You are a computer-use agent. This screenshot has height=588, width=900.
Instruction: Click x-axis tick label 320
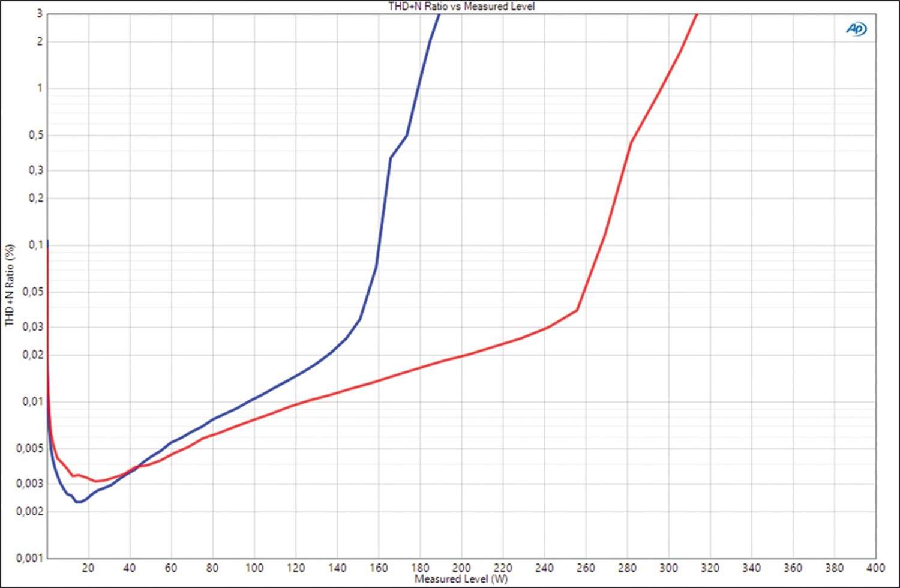click(710, 568)
